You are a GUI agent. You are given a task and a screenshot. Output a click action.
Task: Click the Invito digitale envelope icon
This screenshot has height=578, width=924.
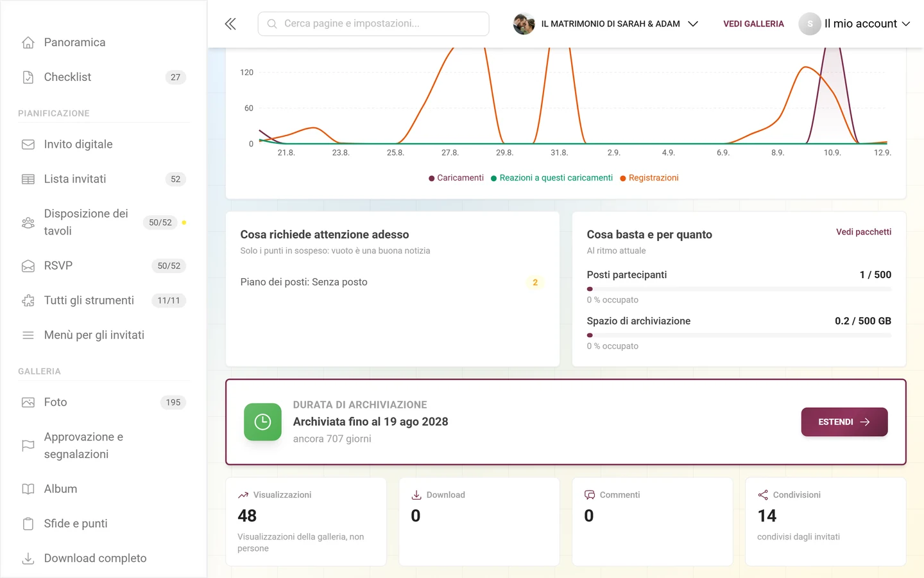(x=28, y=144)
